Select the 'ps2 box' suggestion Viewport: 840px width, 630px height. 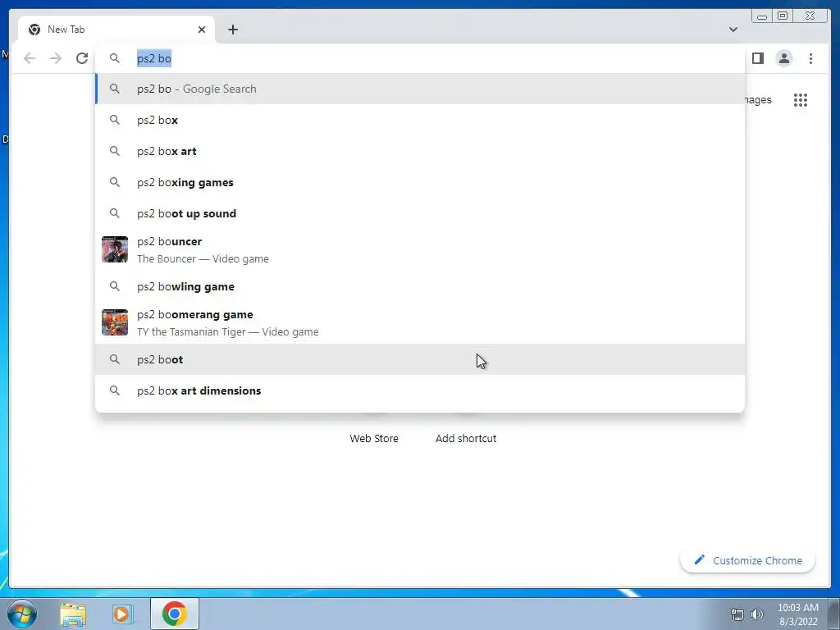pyautogui.click(x=420, y=120)
